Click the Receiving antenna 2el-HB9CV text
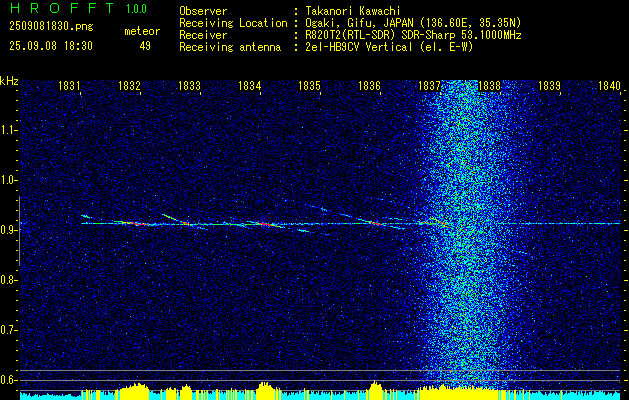 (388, 47)
